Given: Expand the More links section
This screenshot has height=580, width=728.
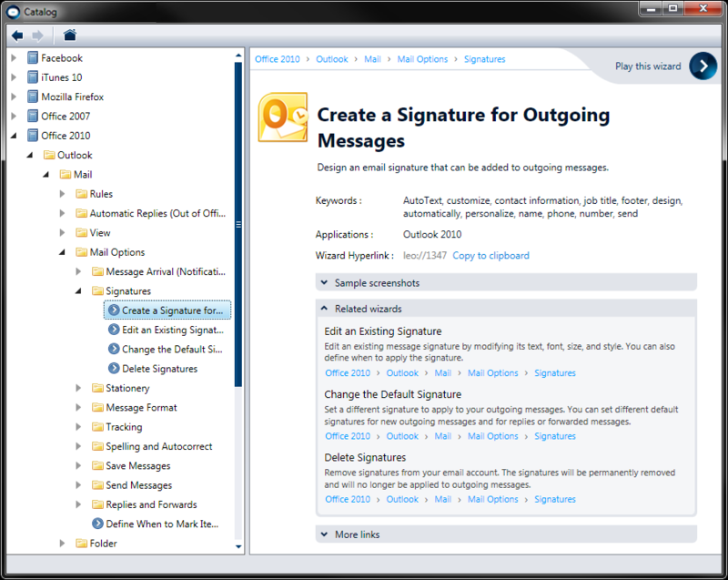Looking at the screenshot, I should tap(506, 534).
